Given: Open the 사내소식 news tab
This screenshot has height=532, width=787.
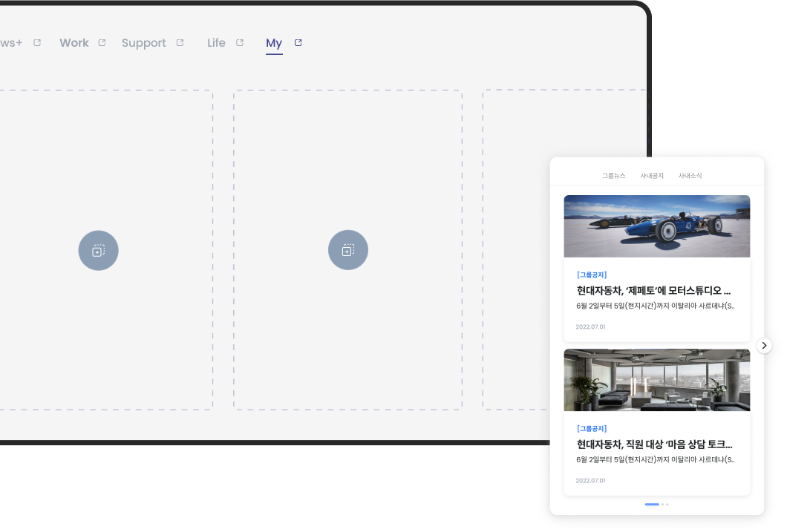Looking at the screenshot, I should [x=690, y=176].
